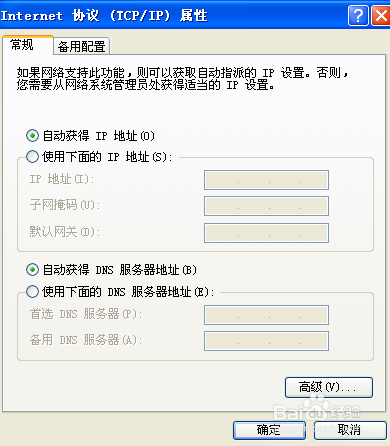Choose 使用下面的 IP 地址 radio button
Screen dimensions: 390x446
coord(32,156)
